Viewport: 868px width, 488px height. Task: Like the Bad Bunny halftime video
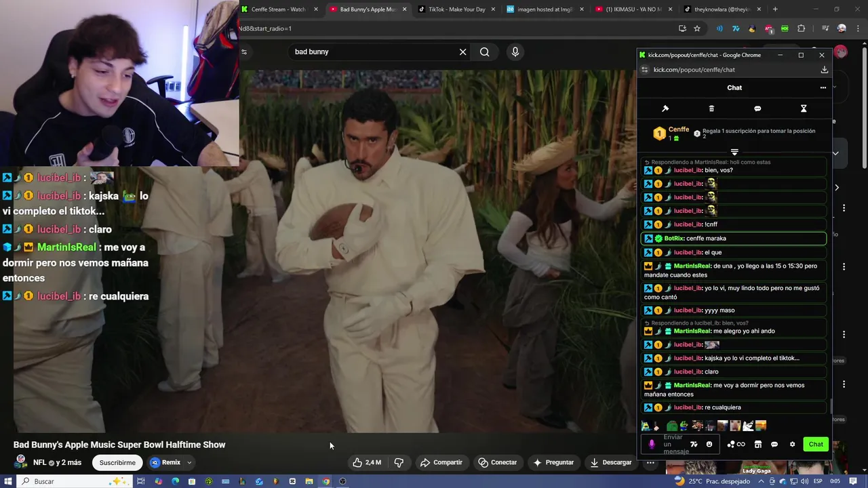tap(366, 462)
